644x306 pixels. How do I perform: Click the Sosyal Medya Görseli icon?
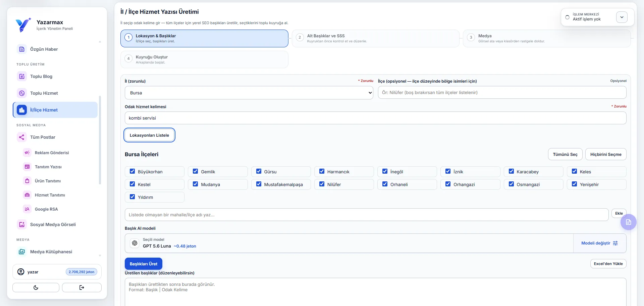pos(22,224)
